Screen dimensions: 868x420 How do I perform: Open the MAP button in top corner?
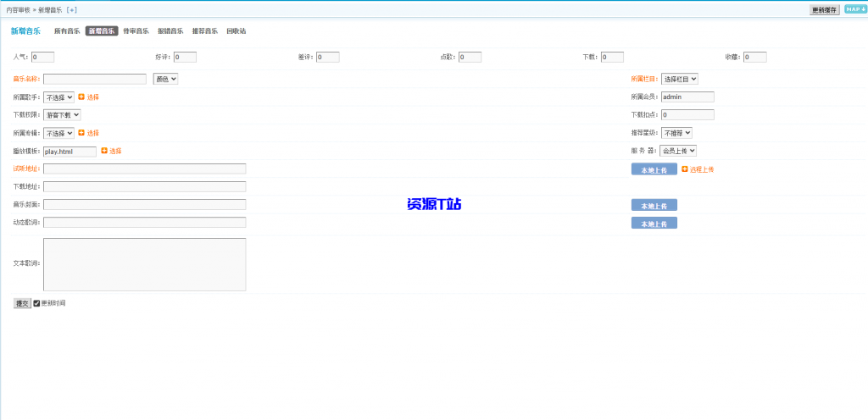[x=854, y=9]
